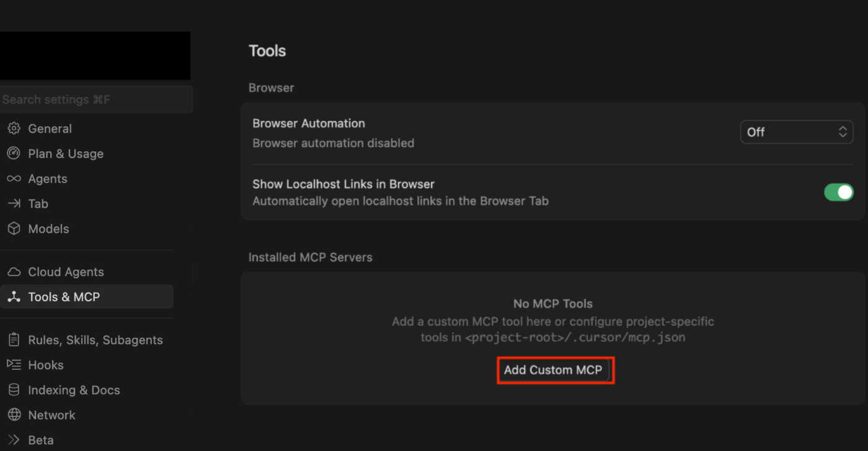Select Tools & MCP in the sidebar

[64, 297]
